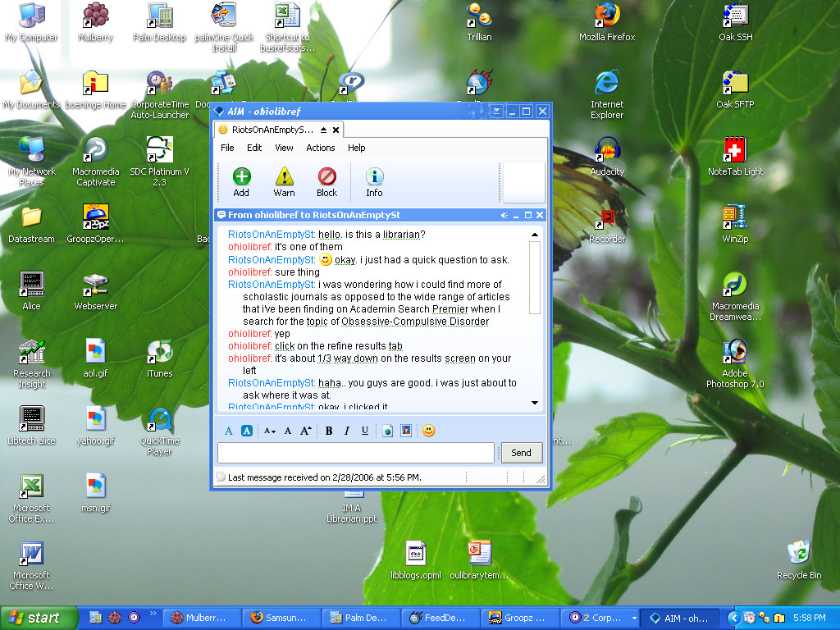The width and height of the screenshot is (840, 630).
Task: Change text foreground color in AIM
Action: [x=229, y=431]
